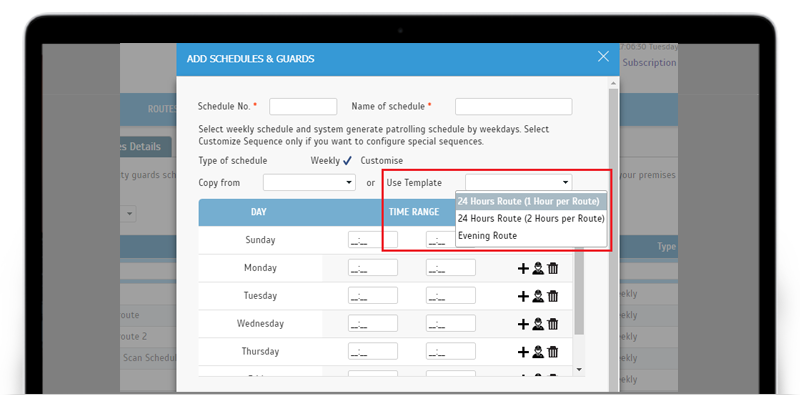
Task: Choose 24 Hours Route (1 Hour per Route)
Action: point(531,201)
